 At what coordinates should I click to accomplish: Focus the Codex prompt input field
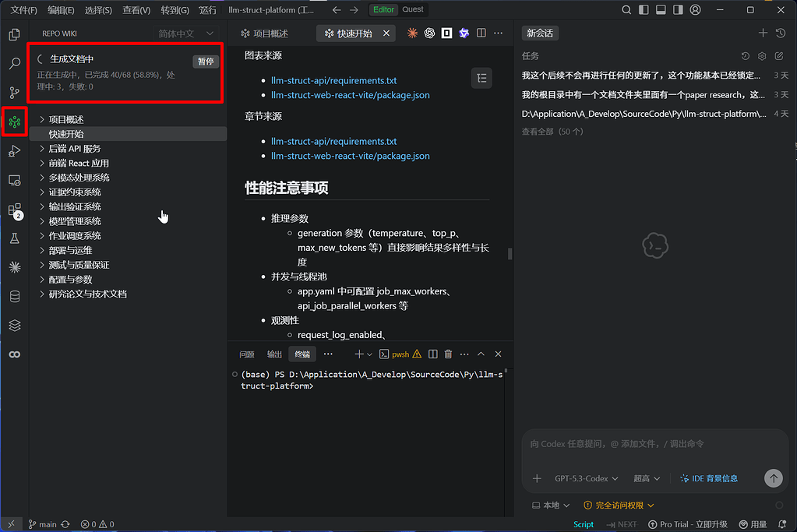coord(654,444)
